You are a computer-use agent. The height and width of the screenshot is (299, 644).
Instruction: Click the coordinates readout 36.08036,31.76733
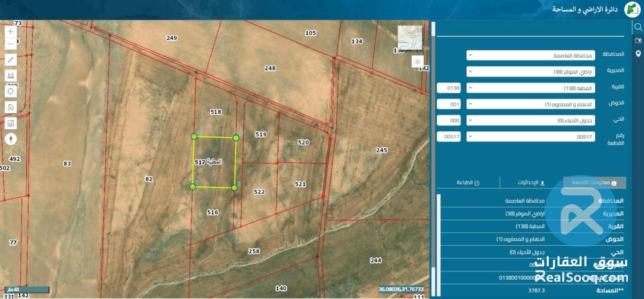point(401,289)
